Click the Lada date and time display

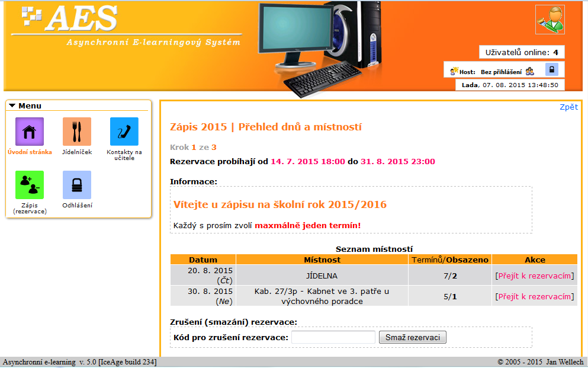point(510,85)
